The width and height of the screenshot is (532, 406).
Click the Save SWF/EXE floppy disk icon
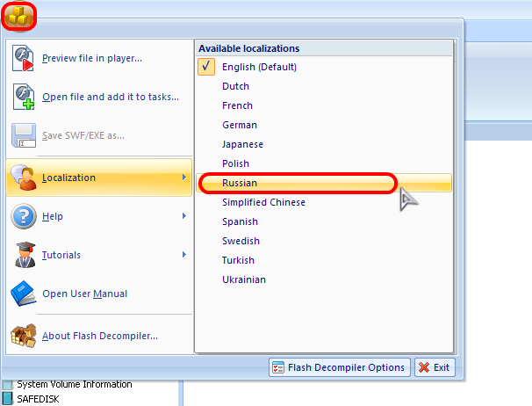pyautogui.click(x=24, y=135)
